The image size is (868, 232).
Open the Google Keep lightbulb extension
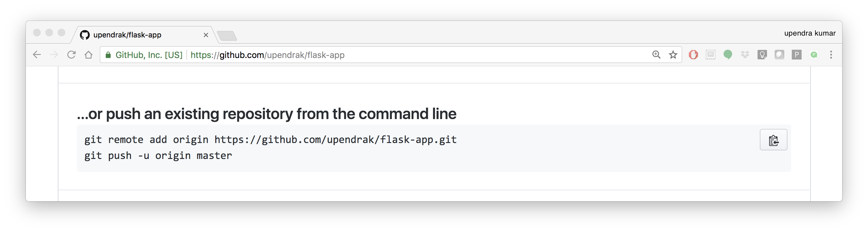click(x=762, y=54)
